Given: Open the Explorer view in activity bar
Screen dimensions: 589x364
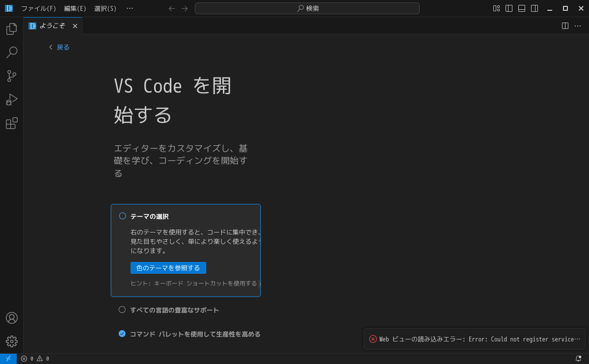Looking at the screenshot, I should click(x=12, y=29).
